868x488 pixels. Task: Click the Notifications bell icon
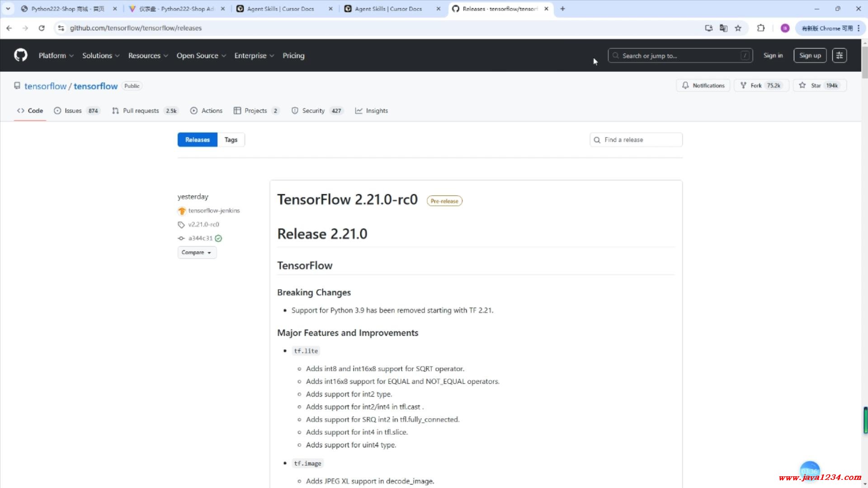click(x=685, y=85)
